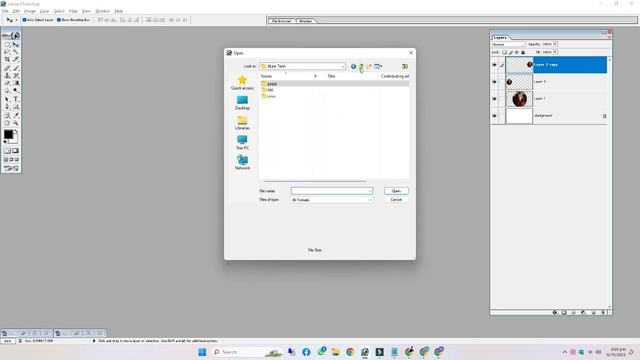The width and height of the screenshot is (640, 360).
Task: Open the Image menu
Action: [30, 11]
